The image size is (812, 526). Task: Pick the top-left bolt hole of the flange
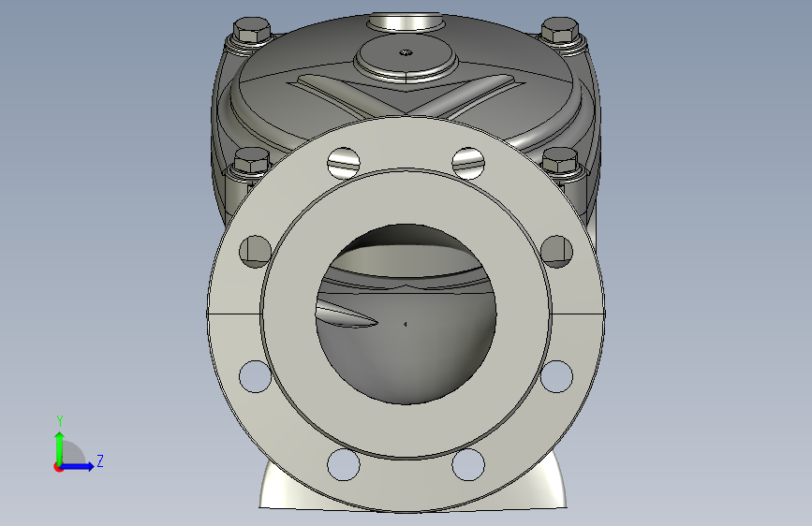click(344, 163)
